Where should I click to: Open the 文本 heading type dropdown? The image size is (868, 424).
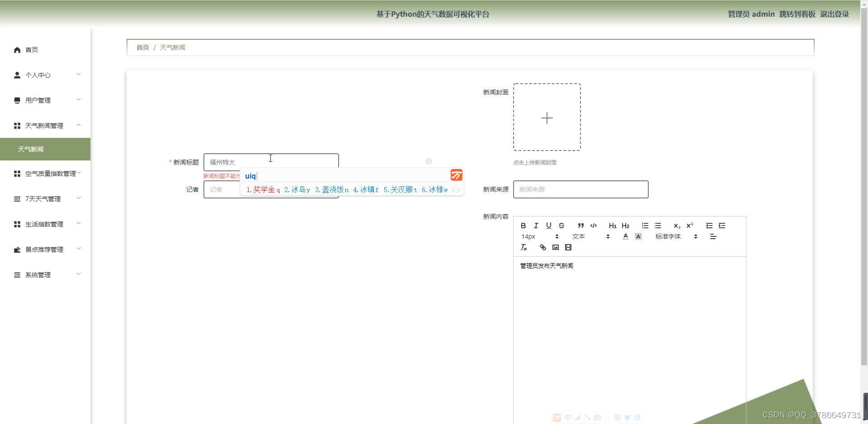[x=590, y=236]
